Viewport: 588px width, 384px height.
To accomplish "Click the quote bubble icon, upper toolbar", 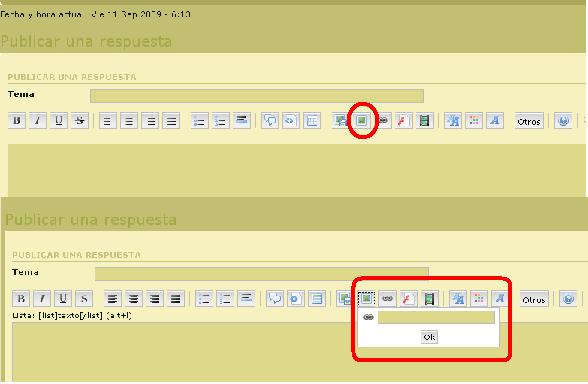I will (270, 121).
